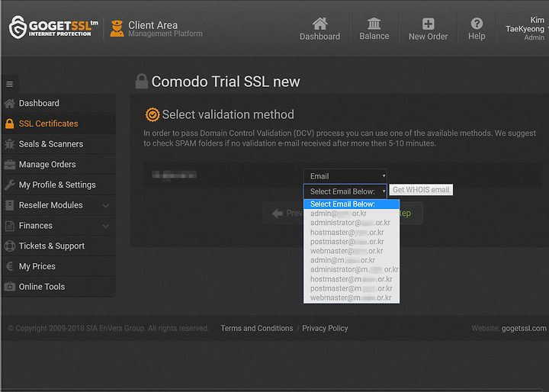Go to the Manage Orders sidebar item
This screenshot has width=549, height=392.
pyautogui.click(x=59, y=164)
